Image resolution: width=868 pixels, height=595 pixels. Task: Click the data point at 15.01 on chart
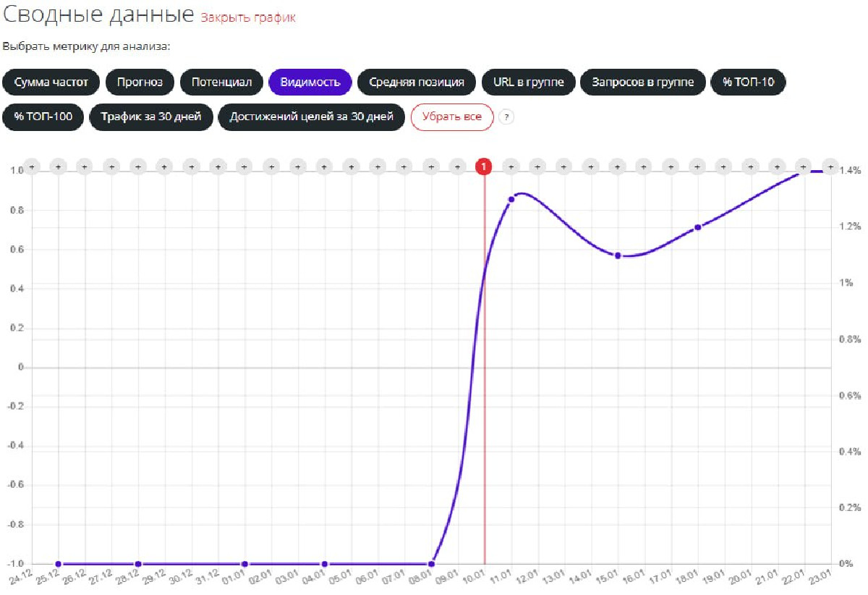pos(618,256)
